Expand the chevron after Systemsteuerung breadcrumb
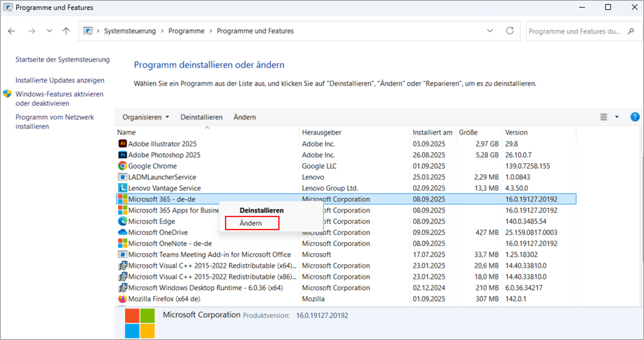 pyautogui.click(x=162, y=31)
